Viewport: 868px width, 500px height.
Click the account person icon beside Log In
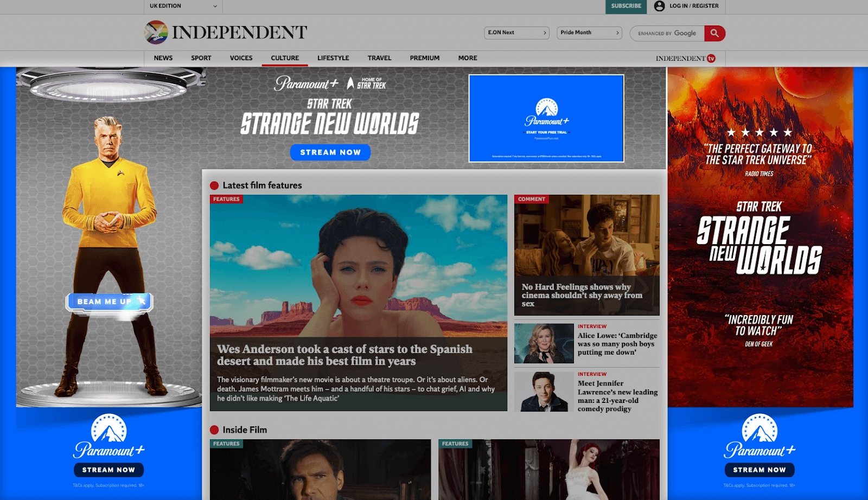pos(658,7)
